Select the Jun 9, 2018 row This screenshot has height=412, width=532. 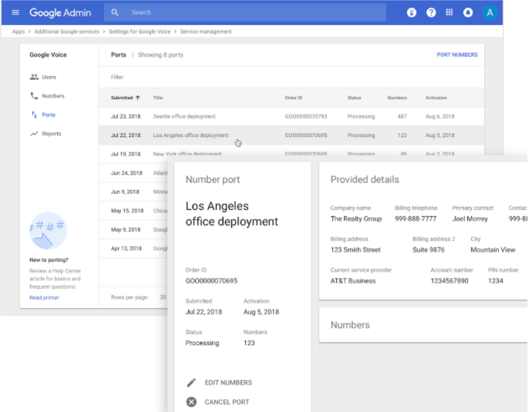point(134,192)
